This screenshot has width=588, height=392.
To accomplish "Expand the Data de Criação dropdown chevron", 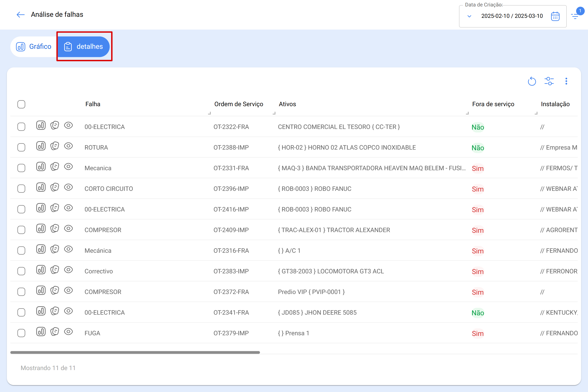I will click(x=469, y=16).
